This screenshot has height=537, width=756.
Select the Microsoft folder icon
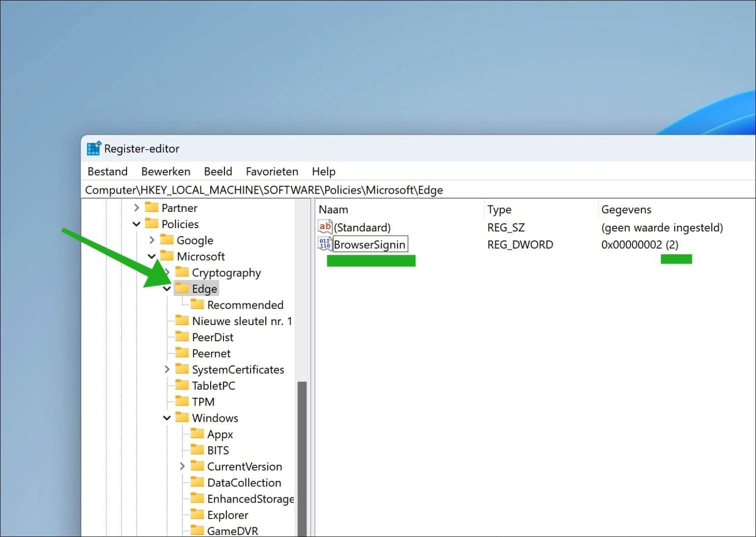[x=167, y=256]
